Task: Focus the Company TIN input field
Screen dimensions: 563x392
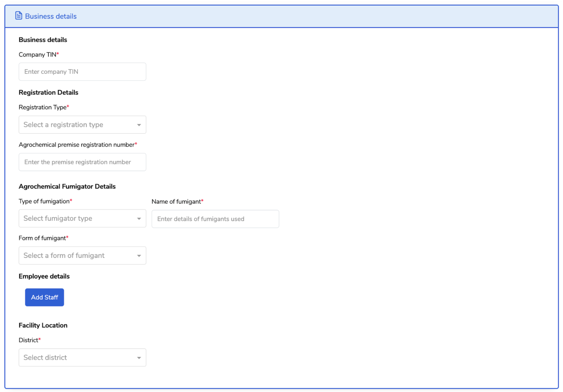Action: (82, 72)
